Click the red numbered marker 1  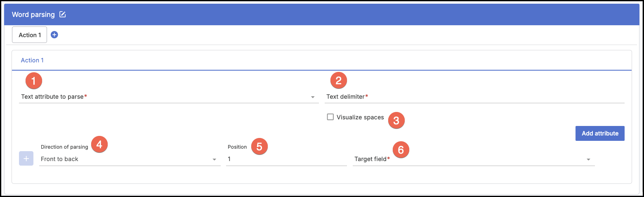[34, 81]
